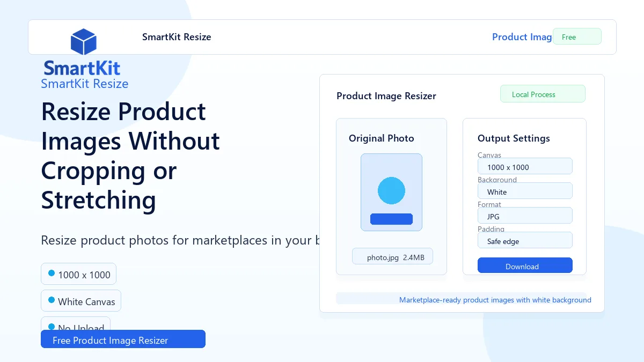644x362 pixels.
Task: Click the SmartKit Resize header title
Action: [177, 37]
